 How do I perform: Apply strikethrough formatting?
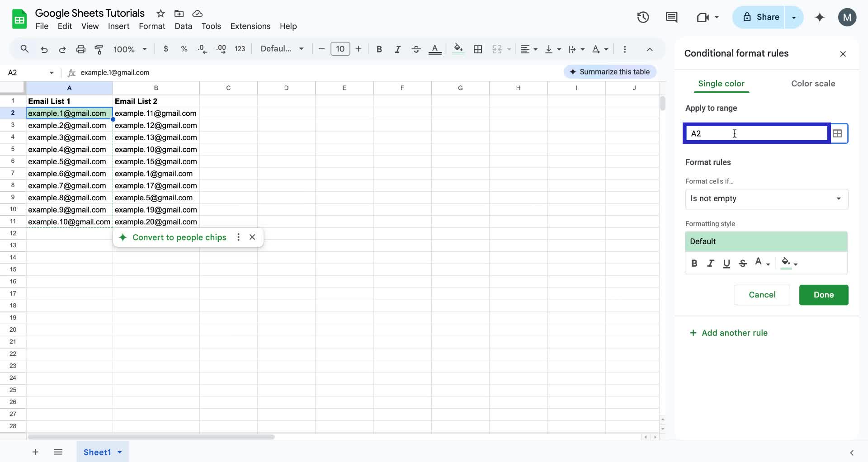pos(416,49)
